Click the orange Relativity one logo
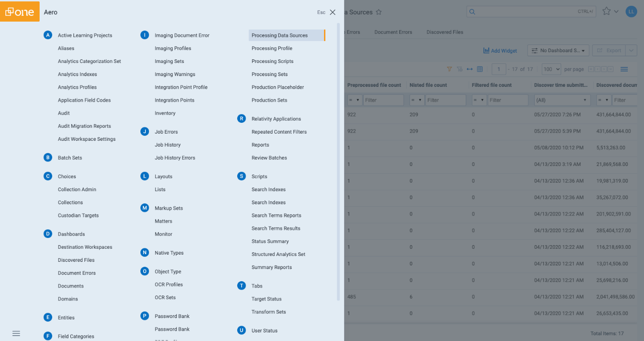The width and height of the screenshot is (644, 341). point(20,12)
